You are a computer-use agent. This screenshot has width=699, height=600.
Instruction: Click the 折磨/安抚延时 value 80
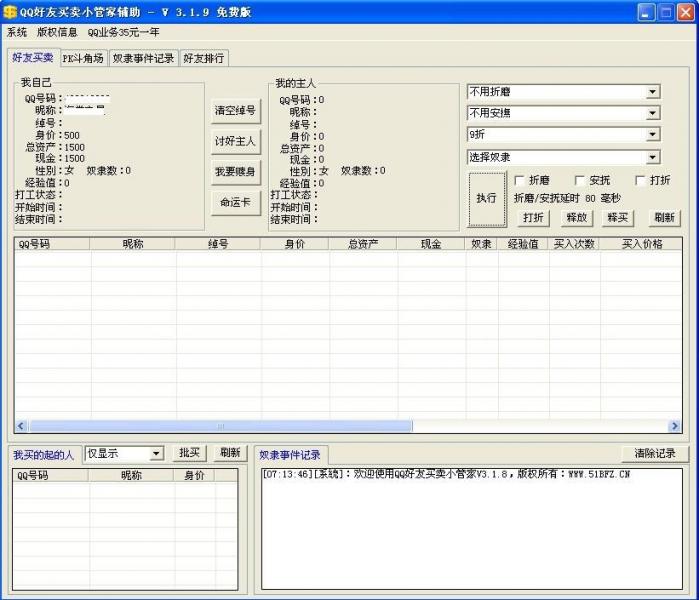590,198
